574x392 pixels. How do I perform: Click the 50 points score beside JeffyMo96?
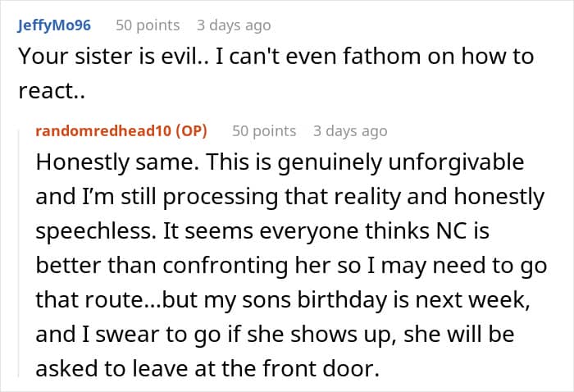click(x=148, y=25)
